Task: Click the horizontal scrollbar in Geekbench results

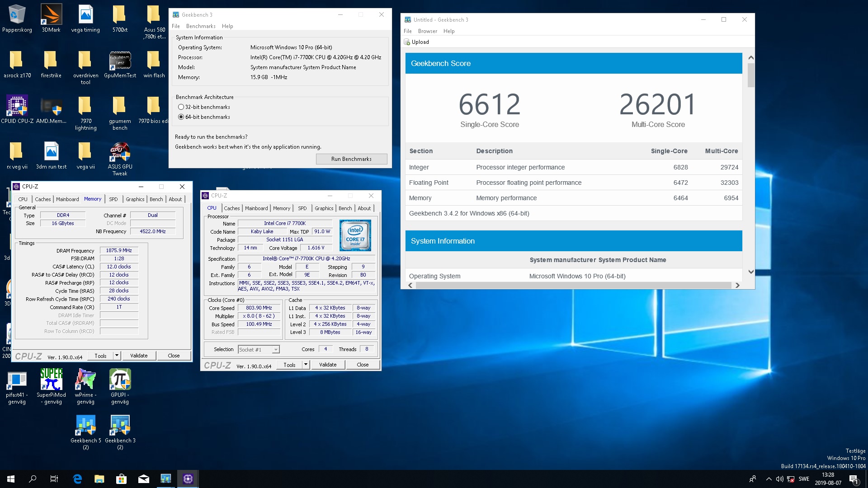Action: pyautogui.click(x=573, y=286)
